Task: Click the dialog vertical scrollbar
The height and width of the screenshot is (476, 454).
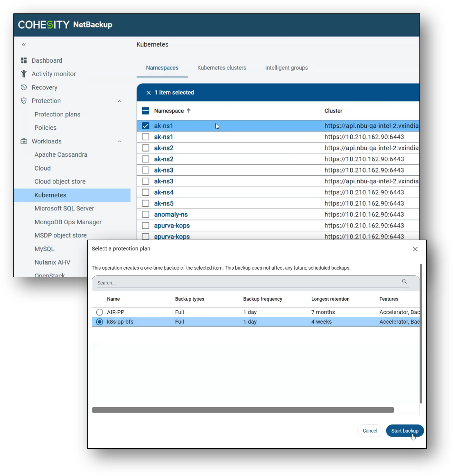Action: [x=421, y=334]
